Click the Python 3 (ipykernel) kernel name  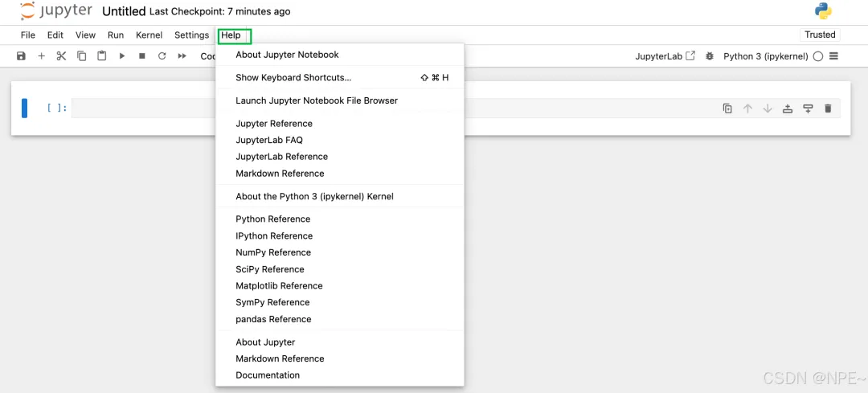tap(765, 56)
